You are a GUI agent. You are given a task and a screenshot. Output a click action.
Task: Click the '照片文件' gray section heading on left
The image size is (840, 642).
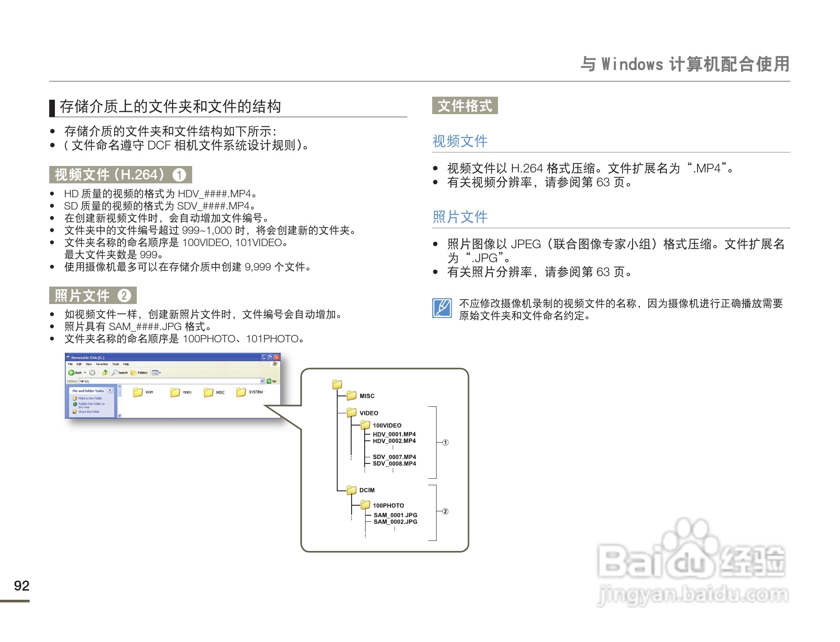point(93,296)
